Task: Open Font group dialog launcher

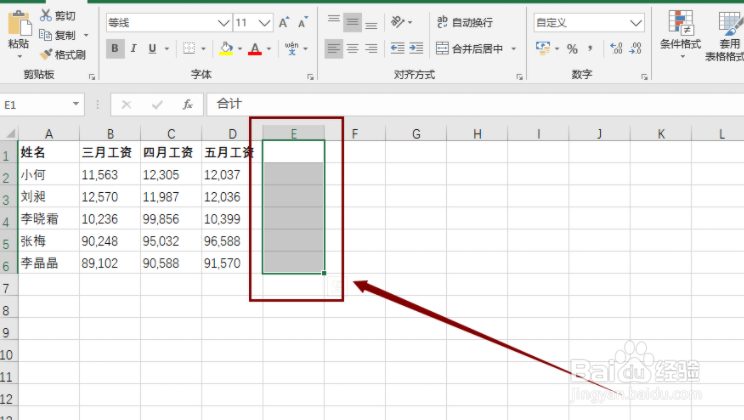Action: click(310, 77)
